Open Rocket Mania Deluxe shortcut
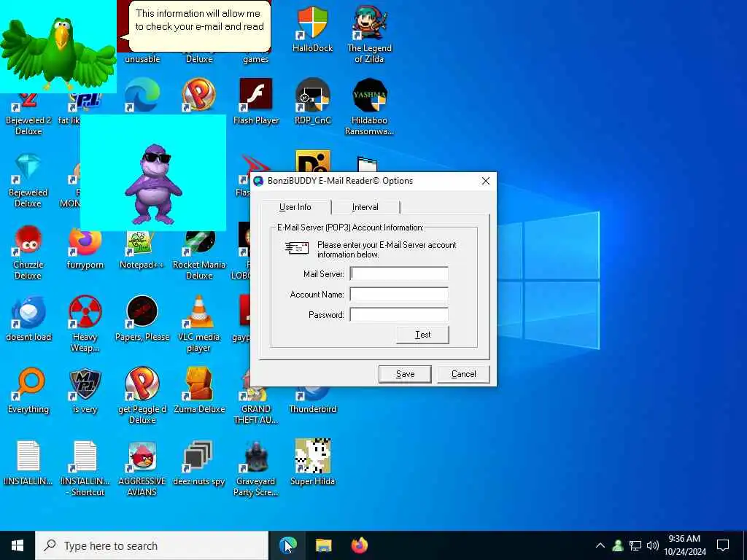The height and width of the screenshot is (560, 747). (x=198, y=254)
